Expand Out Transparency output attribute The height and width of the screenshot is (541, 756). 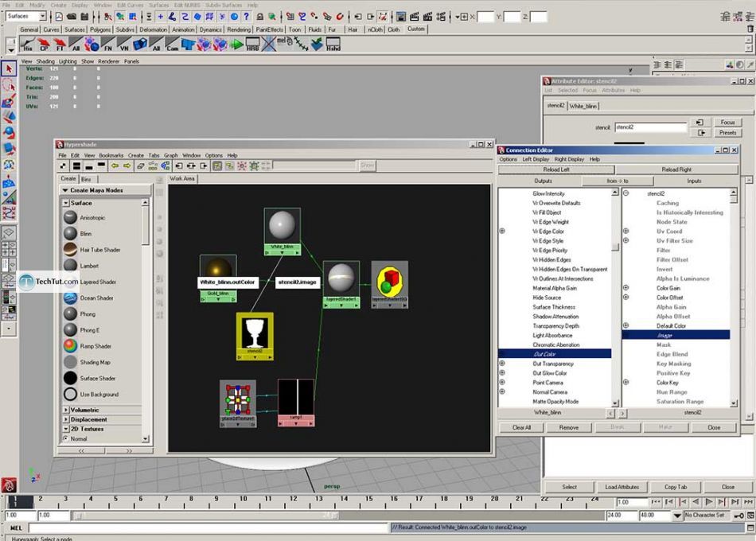point(502,364)
